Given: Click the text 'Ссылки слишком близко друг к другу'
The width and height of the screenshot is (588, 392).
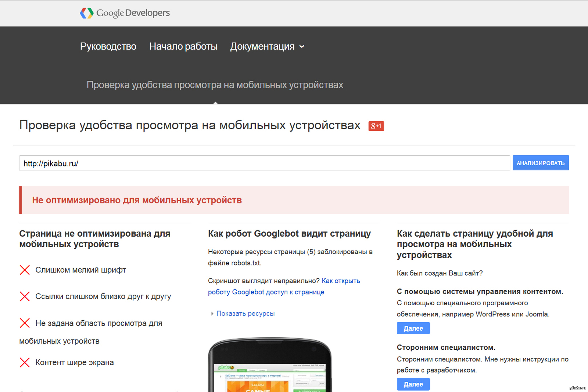Looking at the screenshot, I should point(103,296).
